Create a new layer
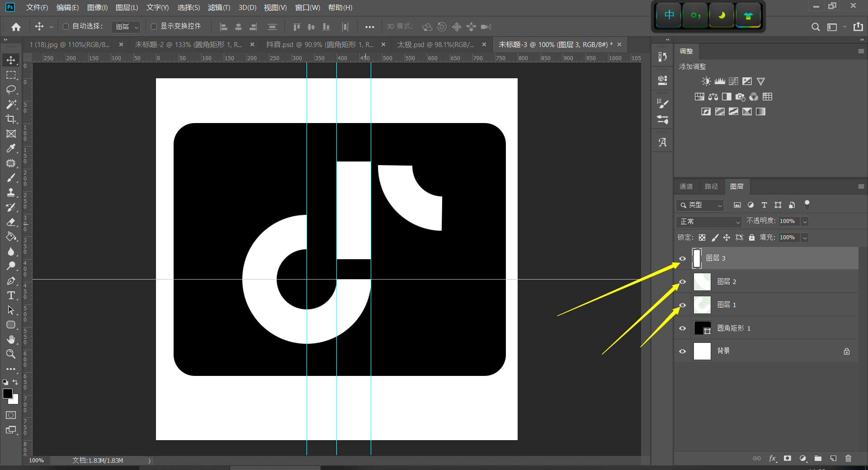868x470 pixels. click(833, 458)
